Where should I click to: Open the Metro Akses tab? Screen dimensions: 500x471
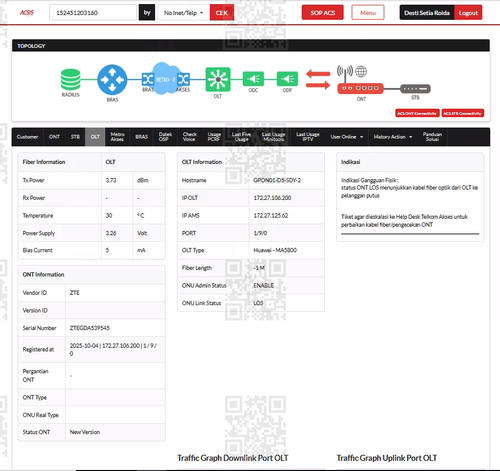point(117,137)
